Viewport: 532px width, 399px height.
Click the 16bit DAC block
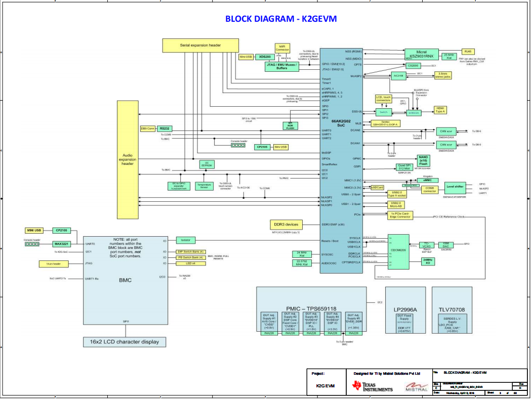(446, 245)
